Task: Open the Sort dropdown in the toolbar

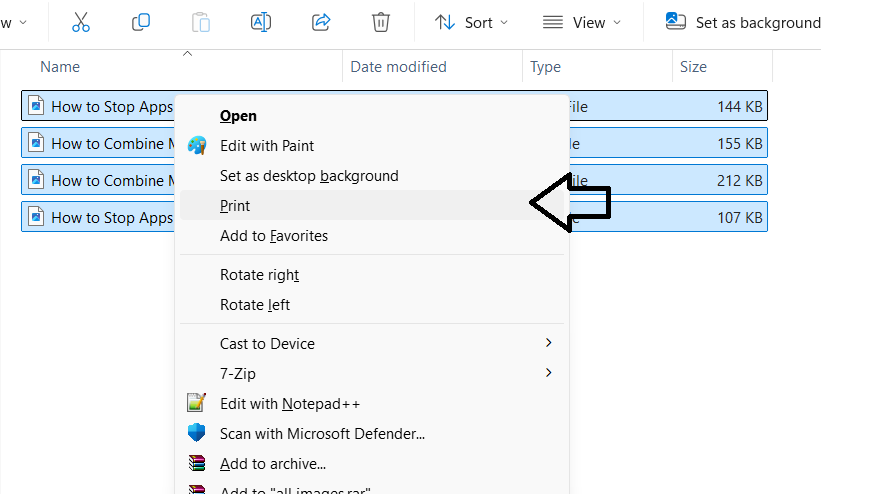Action: pos(471,22)
